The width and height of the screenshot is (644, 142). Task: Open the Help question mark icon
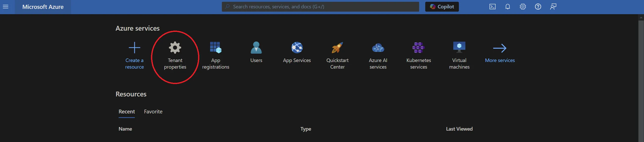coord(538,7)
